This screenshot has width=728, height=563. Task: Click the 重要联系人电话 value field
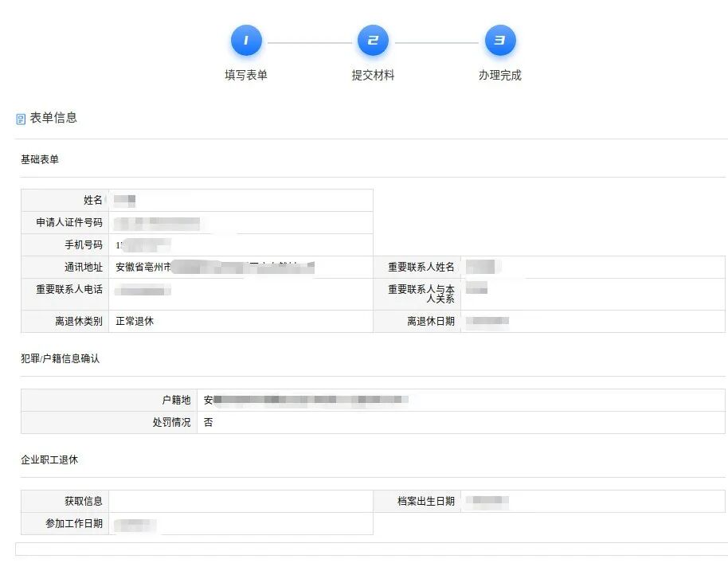pos(241,295)
